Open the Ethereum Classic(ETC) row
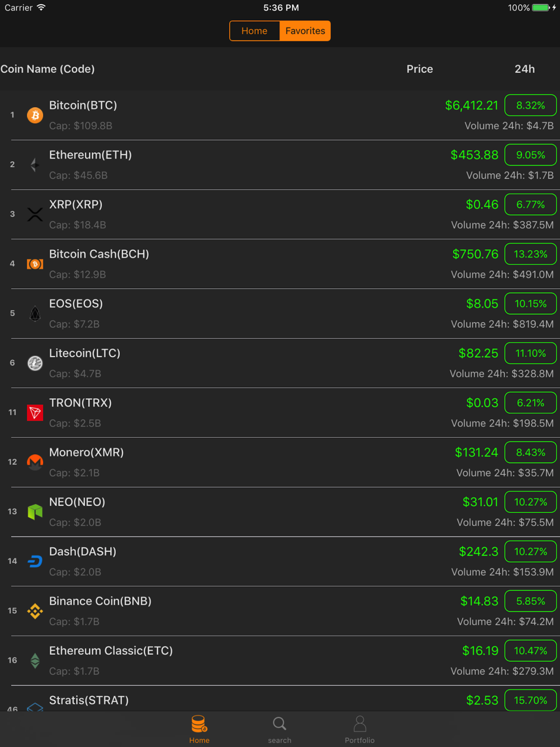 click(x=280, y=661)
